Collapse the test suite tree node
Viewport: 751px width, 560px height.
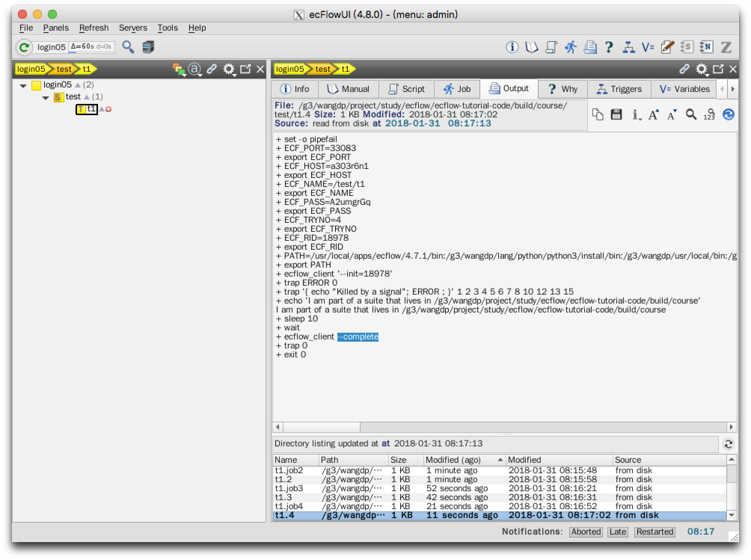coord(46,98)
